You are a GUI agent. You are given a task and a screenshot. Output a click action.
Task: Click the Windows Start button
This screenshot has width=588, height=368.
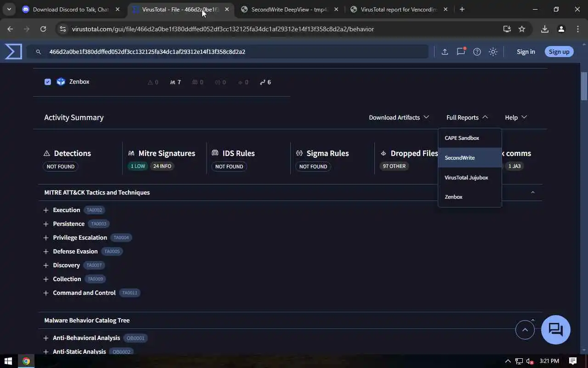click(x=8, y=361)
